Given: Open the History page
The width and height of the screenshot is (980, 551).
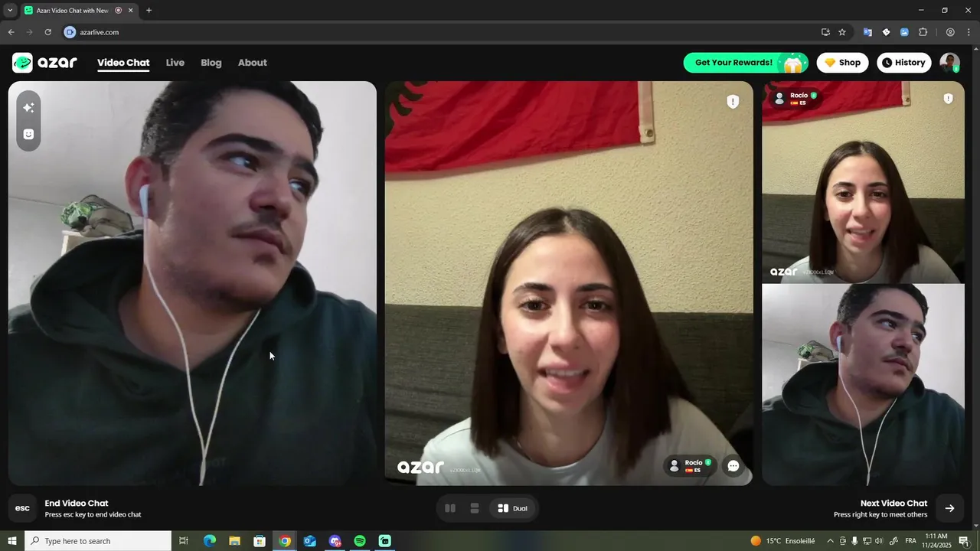Looking at the screenshot, I should [903, 63].
